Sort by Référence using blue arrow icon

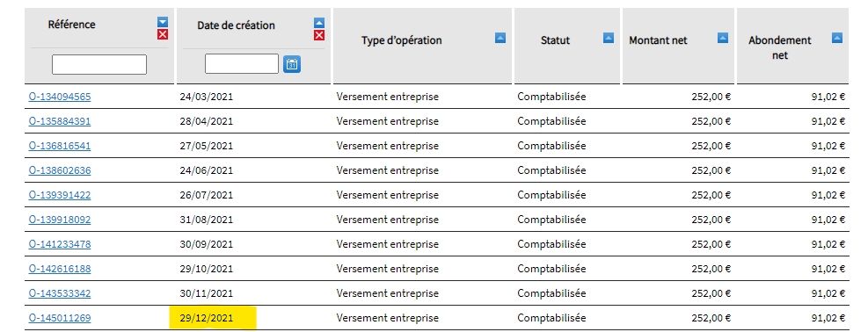point(162,22)
